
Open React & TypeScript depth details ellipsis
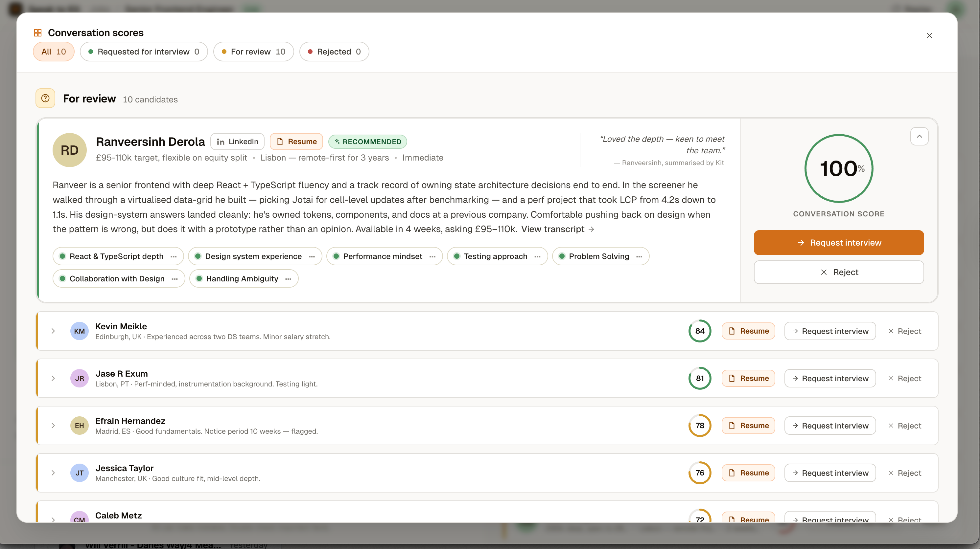click(174, 256)
